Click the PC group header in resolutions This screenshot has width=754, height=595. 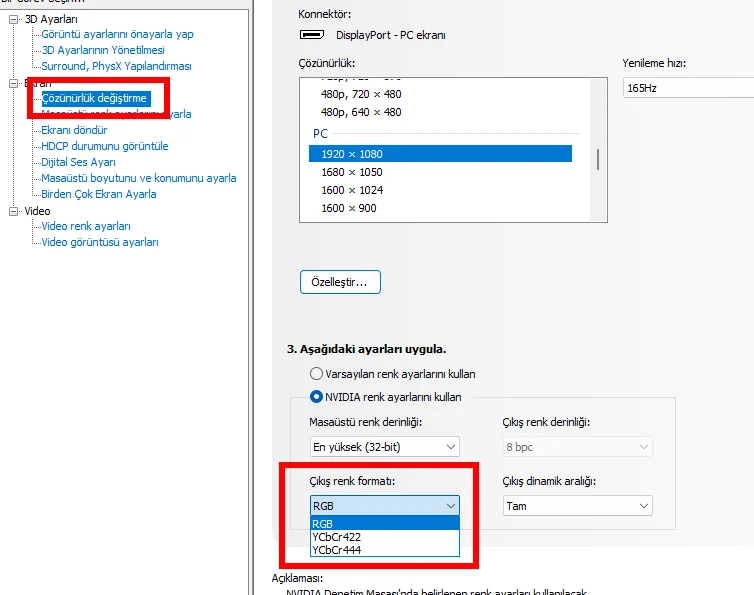coord(320,133)
